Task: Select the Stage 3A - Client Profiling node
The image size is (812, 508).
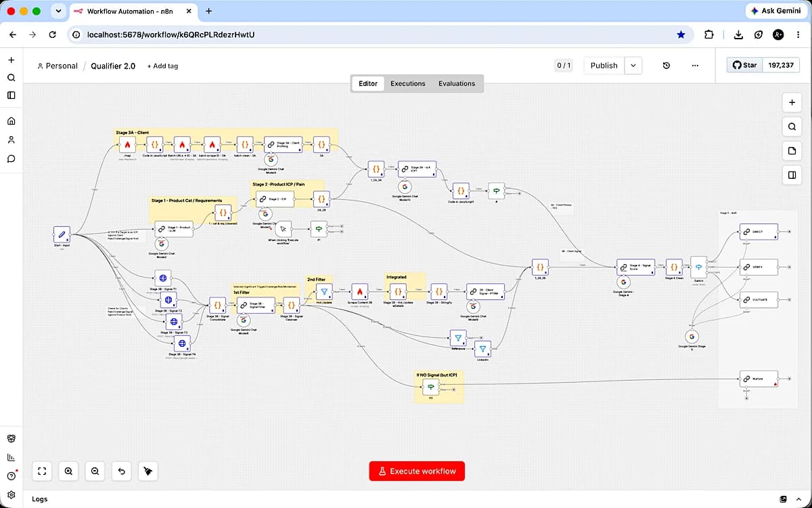Action: point(283,145)
